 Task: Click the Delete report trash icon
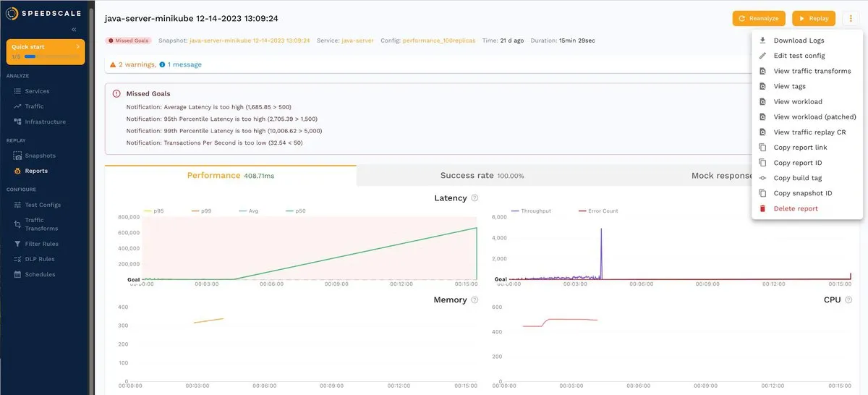tap(762, 208)
